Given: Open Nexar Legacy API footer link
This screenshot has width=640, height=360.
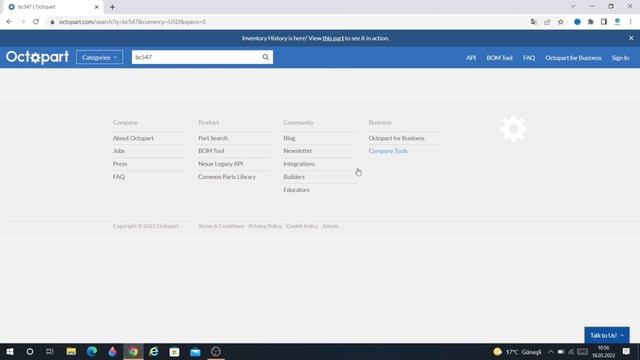Looking at the screenshot, I should click(220, 164).
